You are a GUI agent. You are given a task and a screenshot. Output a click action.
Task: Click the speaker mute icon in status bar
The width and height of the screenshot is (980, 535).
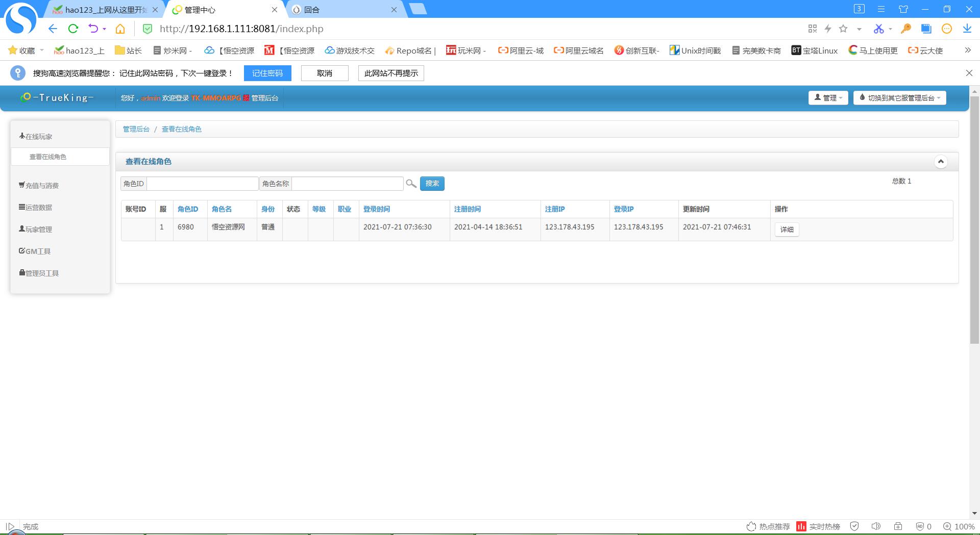click(876, 526)
